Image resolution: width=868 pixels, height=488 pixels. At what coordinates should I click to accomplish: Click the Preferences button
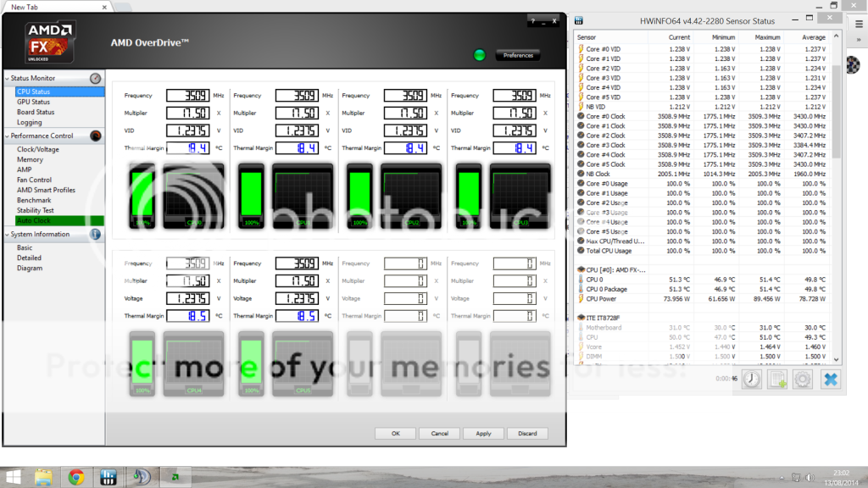pyautogui.click(x=518, y=55)
